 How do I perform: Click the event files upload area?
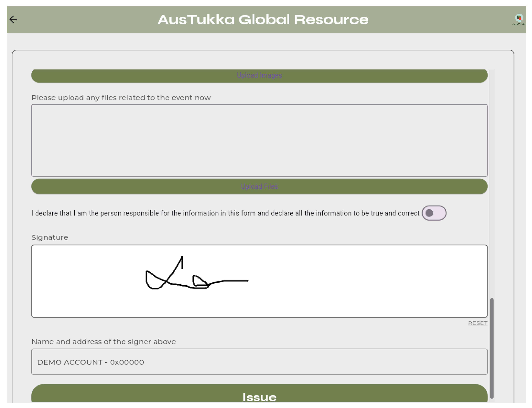(x=259, y=140)
